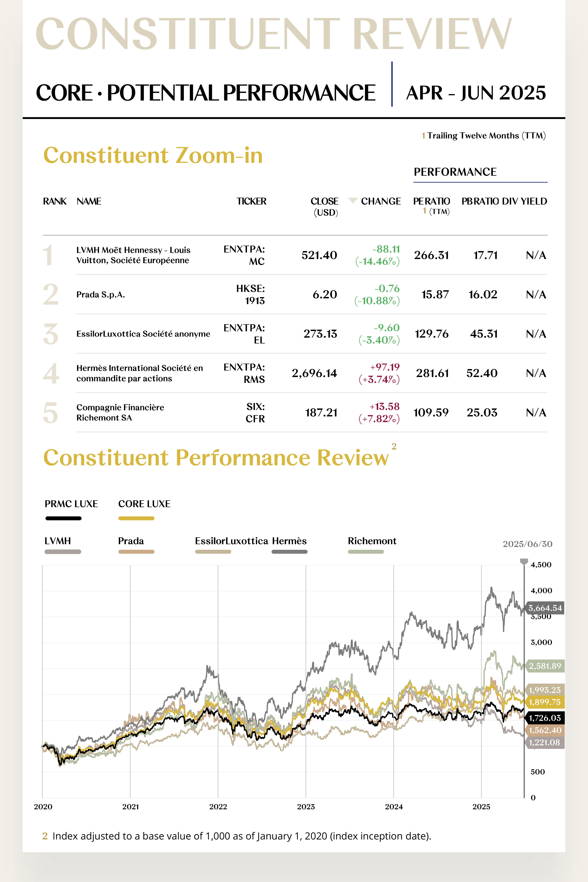This screenshot has height=882, width=588.
Task: Sort by CLOSE (USD) column header
Action: (x=324, y=206)
